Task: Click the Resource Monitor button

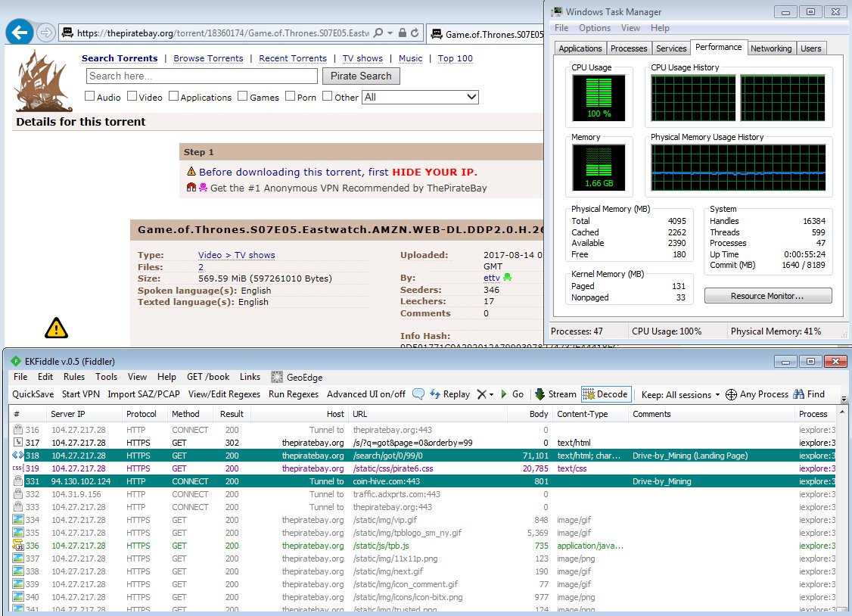Action: (767, 296)
